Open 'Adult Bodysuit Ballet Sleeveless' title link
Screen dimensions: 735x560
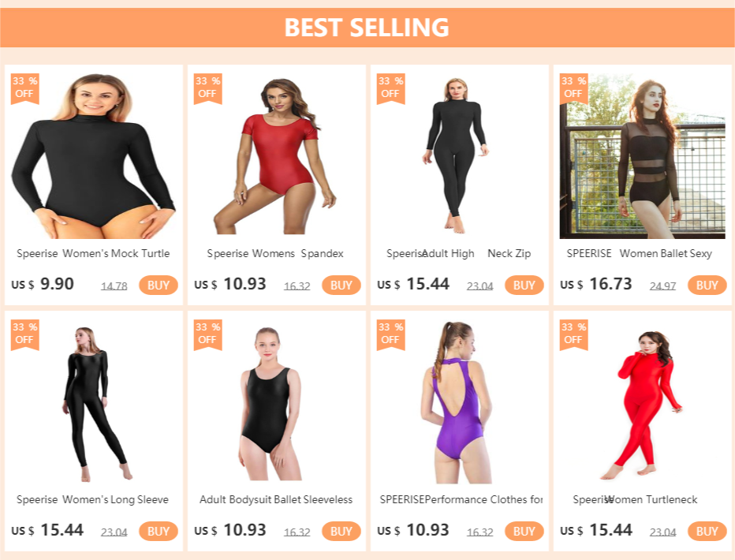pos(276,499)
